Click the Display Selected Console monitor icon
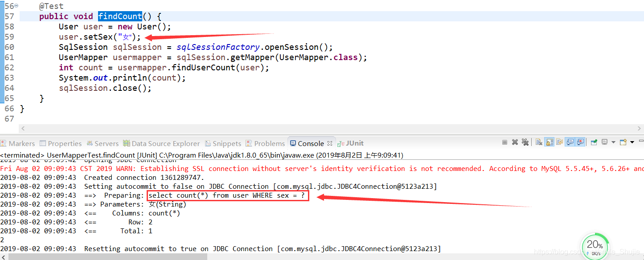Image resolution: width=644 pixels, height=260 pixels. coord(604,142)
